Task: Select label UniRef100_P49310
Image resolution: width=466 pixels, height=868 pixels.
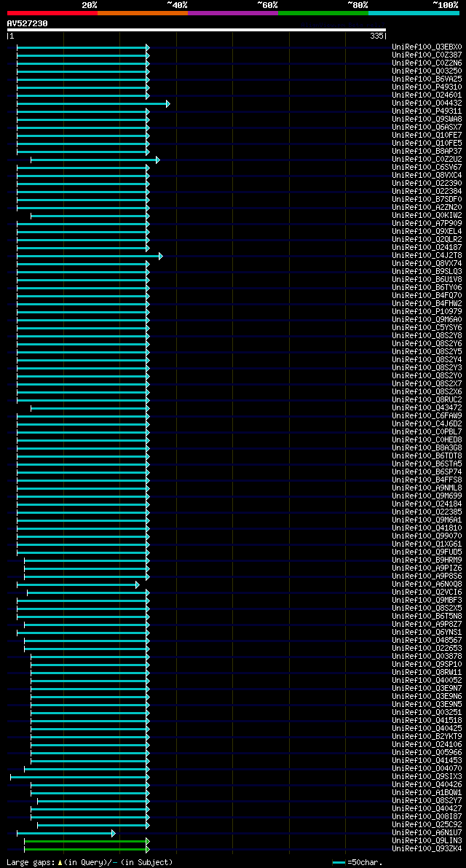Action: click(x=427, y=87)
